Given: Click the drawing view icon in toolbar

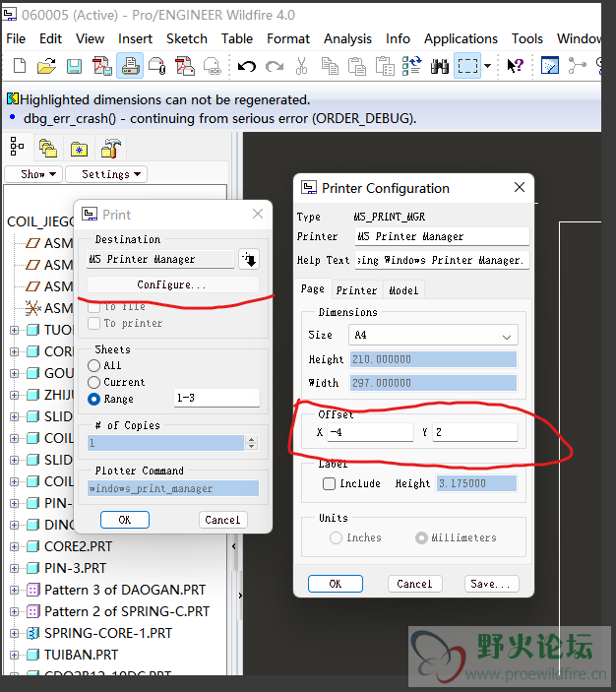Looking at the screenshot, I should (x=550, y=66).
